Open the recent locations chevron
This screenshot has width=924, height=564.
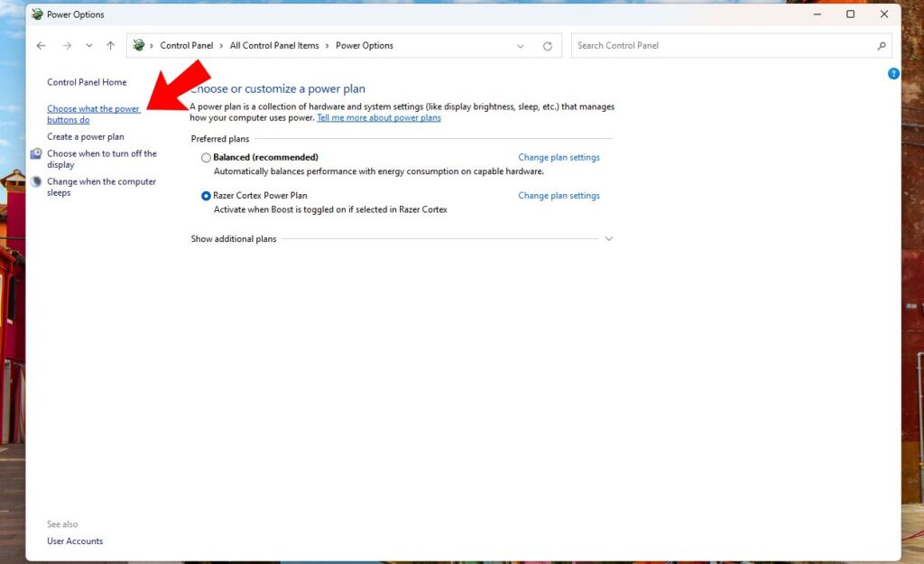pyautogui.click(x=89, y=45)
